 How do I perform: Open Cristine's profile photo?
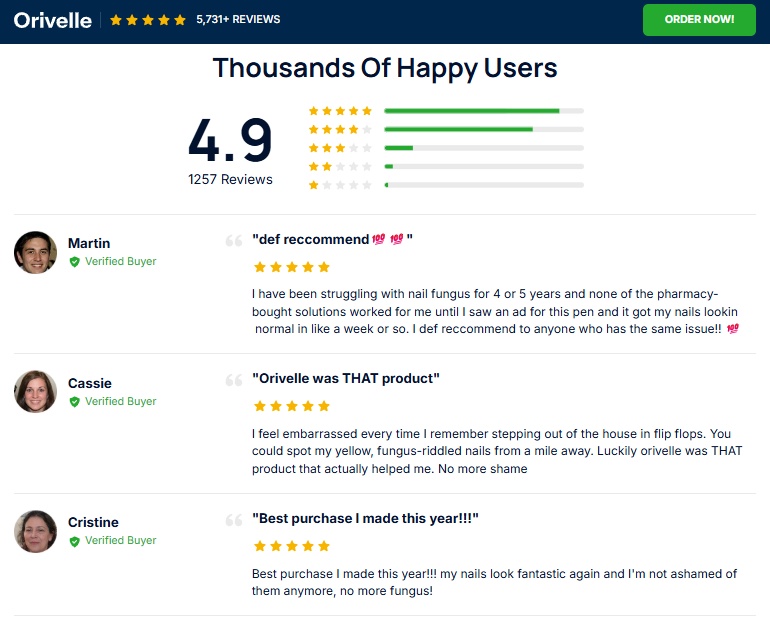[x=36, y=531]
